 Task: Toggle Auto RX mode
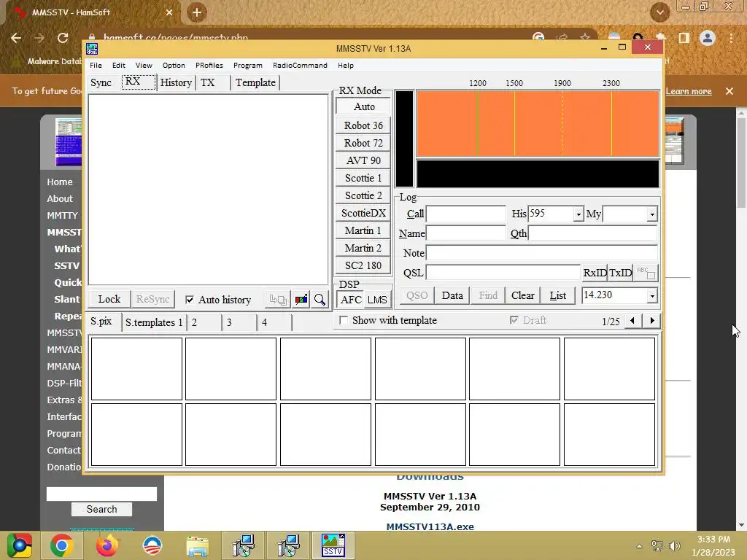(x=364, y=106)
